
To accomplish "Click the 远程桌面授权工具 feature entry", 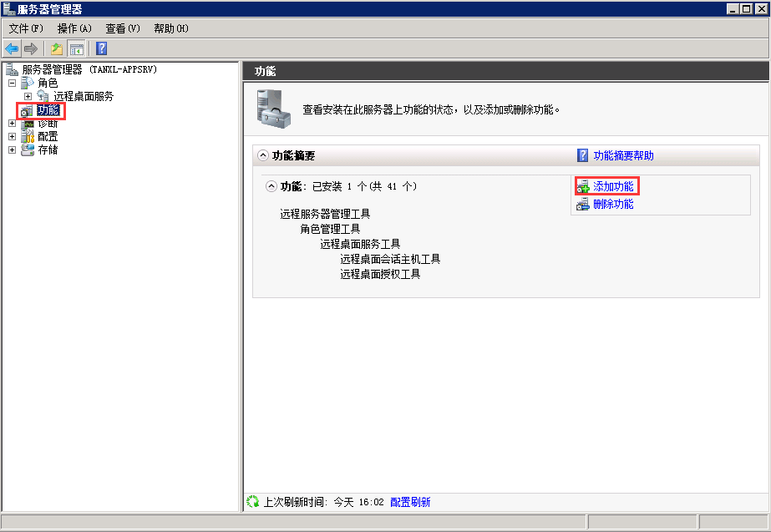I will click(380, 275).
